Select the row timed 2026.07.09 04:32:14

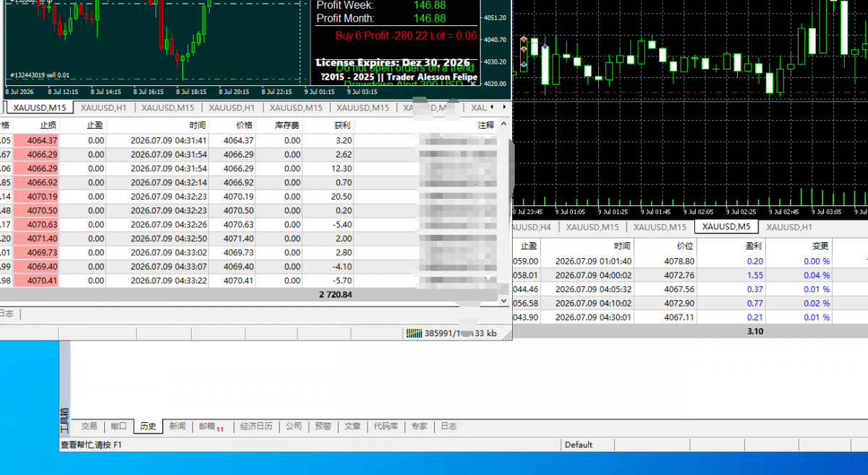250,183
